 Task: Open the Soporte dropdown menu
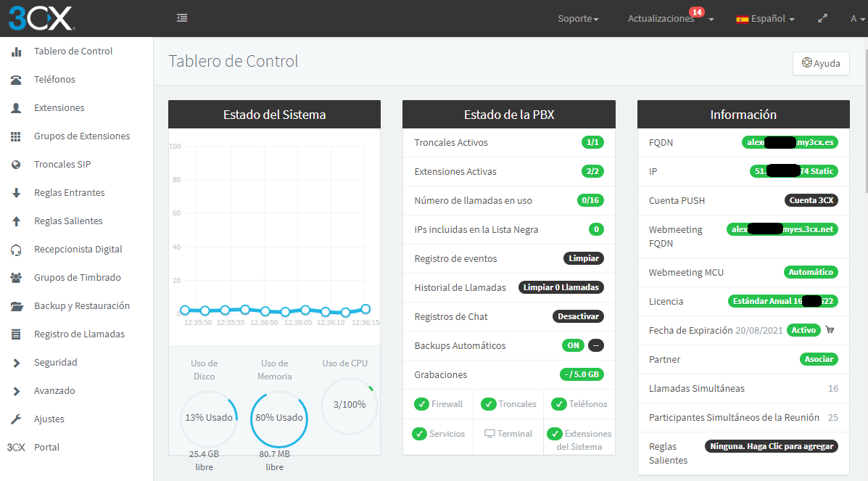pos(578,19)
